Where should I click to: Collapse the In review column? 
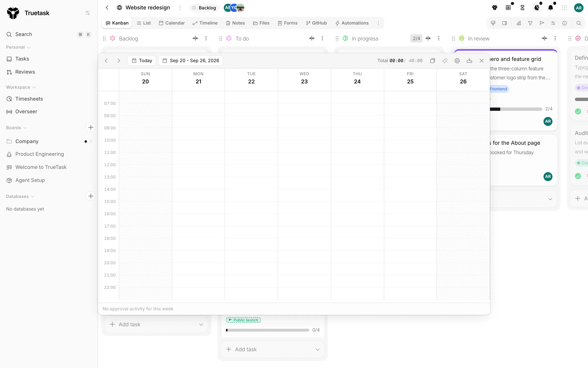(545, 38)
